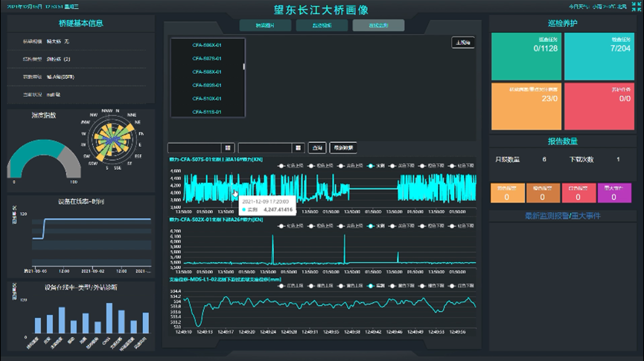This screenshot has width=644, height=361.
Task: Select CFA-S10X-01 in the sensor list
Action: (207, 98)
